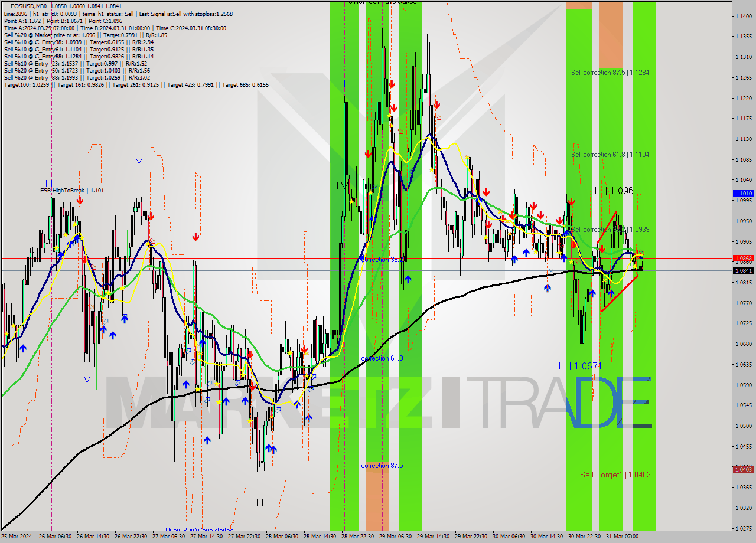This screenshot has width=756, height=543.
Task: Click the blue 1.1010 price tag on axis
Action: tap(743, 193)
